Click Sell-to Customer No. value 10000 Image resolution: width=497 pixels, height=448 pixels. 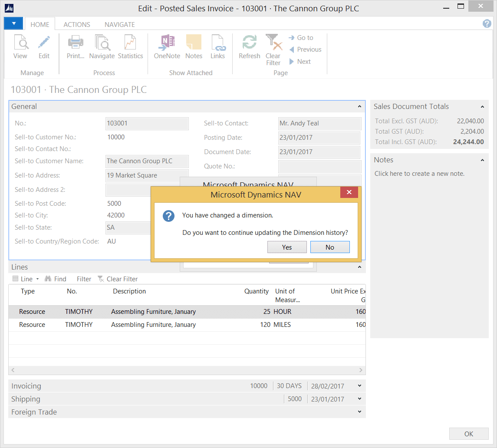tap(116, 137)
